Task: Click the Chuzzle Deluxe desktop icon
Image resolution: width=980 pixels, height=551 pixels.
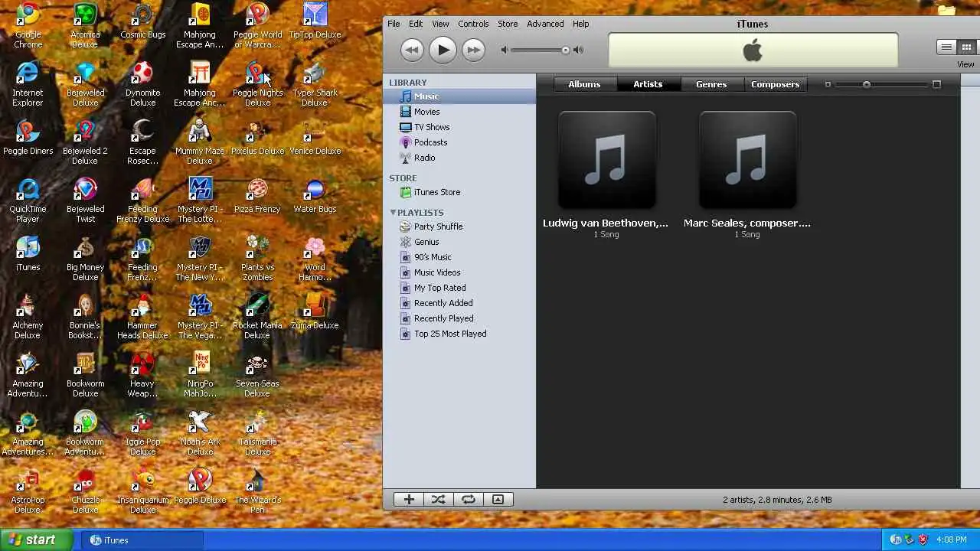Action: pyautogui.click(x=85, y=491)
